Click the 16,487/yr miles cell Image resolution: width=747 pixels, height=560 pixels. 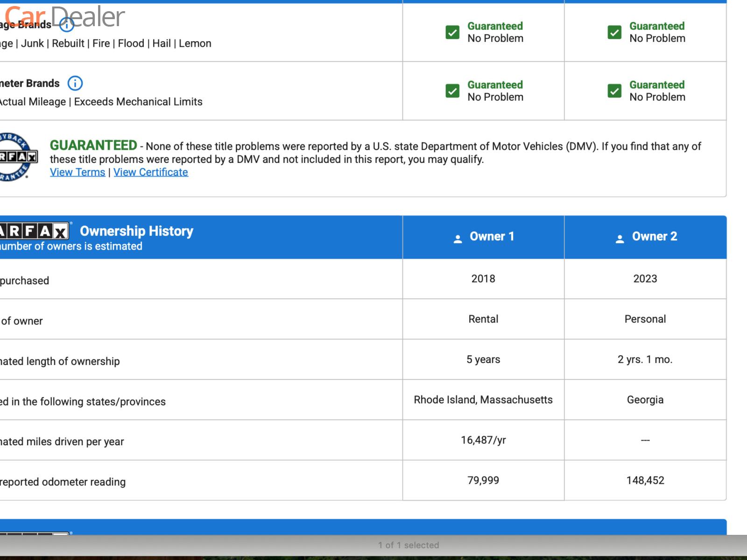tap(483, 440)
